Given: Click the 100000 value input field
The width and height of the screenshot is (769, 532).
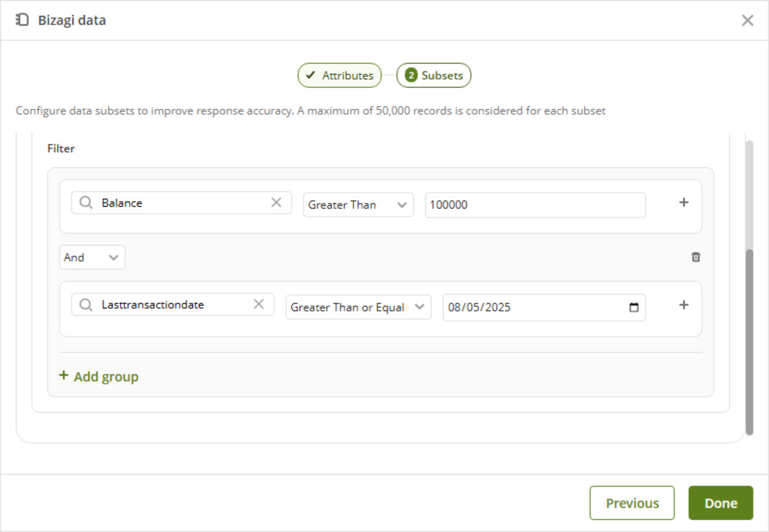Looking at the screenshot, I should point(535,205).
